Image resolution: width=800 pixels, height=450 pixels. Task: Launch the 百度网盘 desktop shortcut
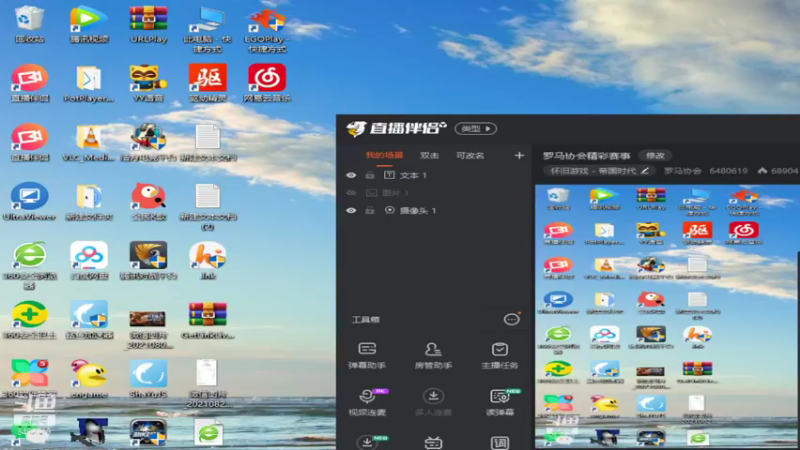click(89, 261)
